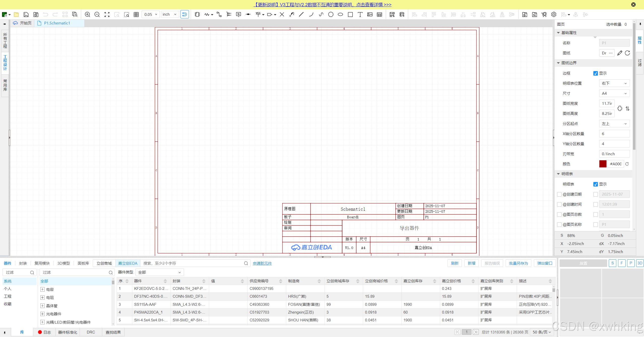Toggle the 边框 显示 checkbox
Viewport: 644px width, 337px height.
[595, 73]
